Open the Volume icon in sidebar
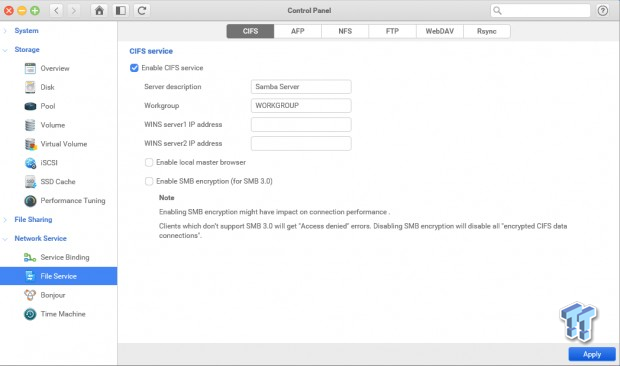 30,125
